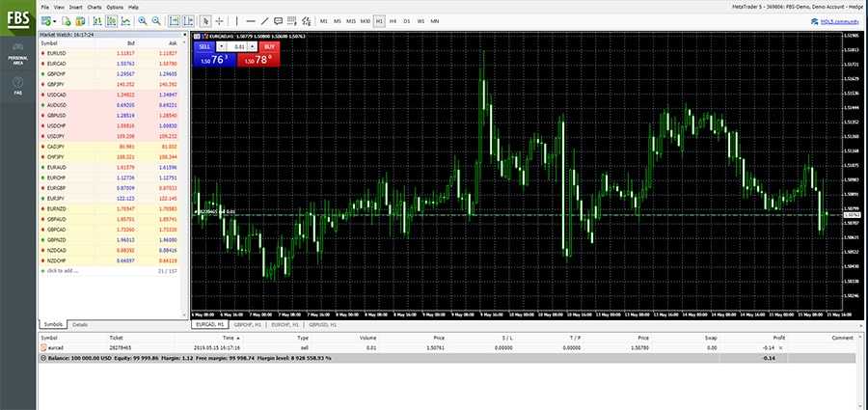
Task: Select the crosshair cursor tool
Action: pyautogui.click(x=219, y=20)
